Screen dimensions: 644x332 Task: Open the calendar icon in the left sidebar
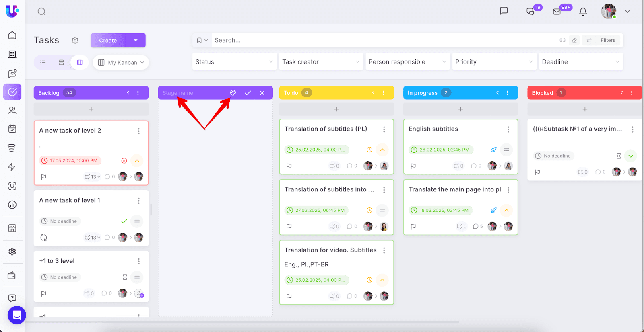click(x=12, y=129)
